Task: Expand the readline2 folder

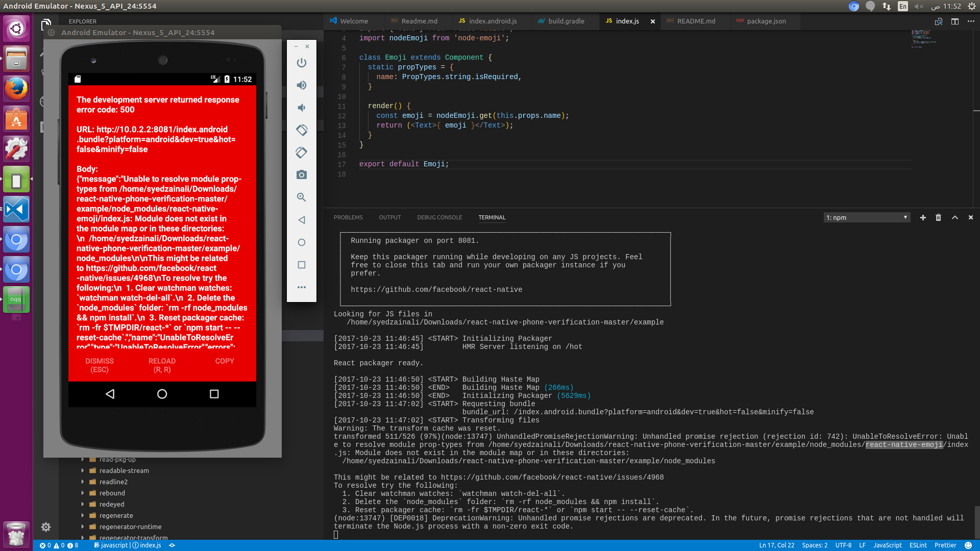Action: pyautogui.click(x=113, y=482)
